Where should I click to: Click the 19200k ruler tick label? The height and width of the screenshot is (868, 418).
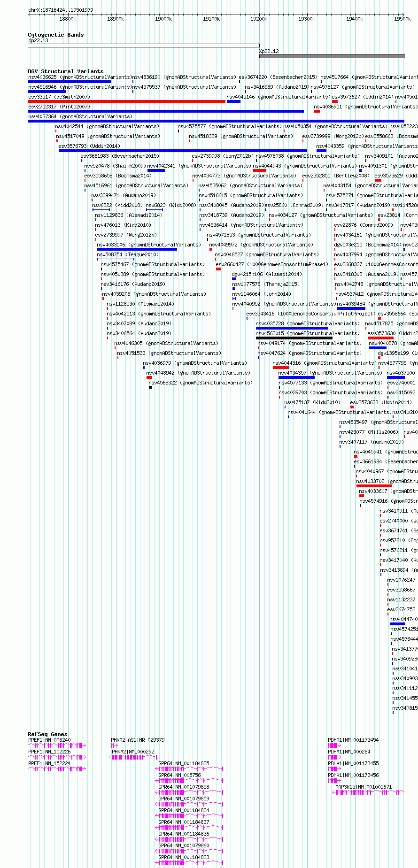pos(259,19)
